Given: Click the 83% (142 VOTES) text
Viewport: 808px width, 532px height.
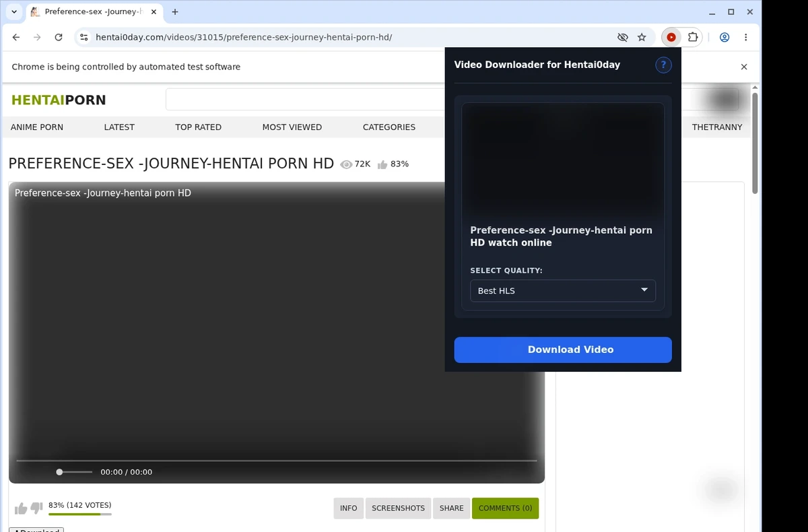Looking at the screenshot, I should click(80, 505).
